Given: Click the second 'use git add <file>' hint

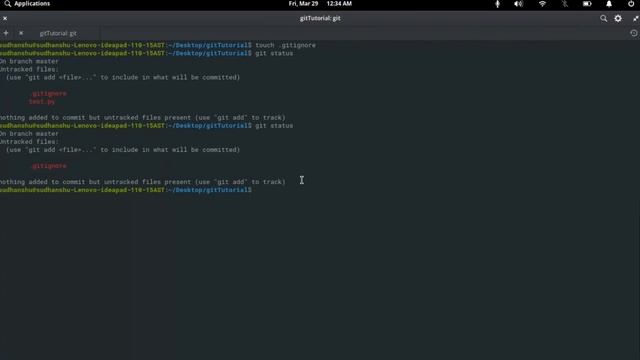Looking at the screenshot, I should (123, 150).
